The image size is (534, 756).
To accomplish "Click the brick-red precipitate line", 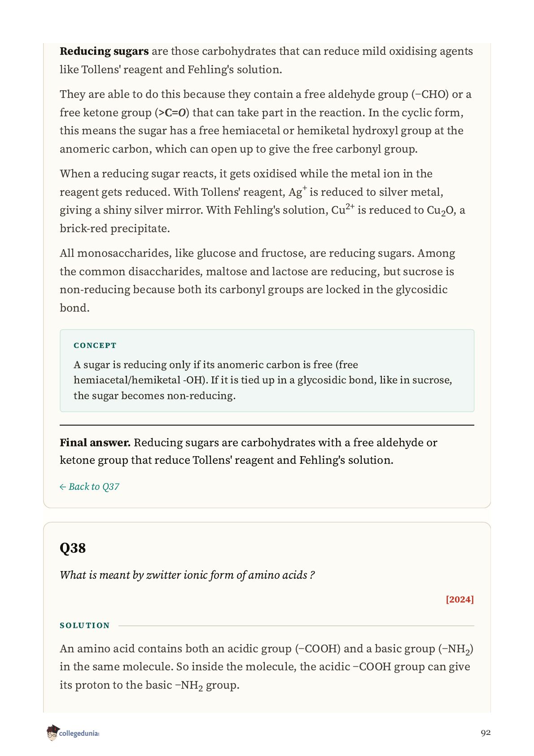I will (x=115, y=229).
